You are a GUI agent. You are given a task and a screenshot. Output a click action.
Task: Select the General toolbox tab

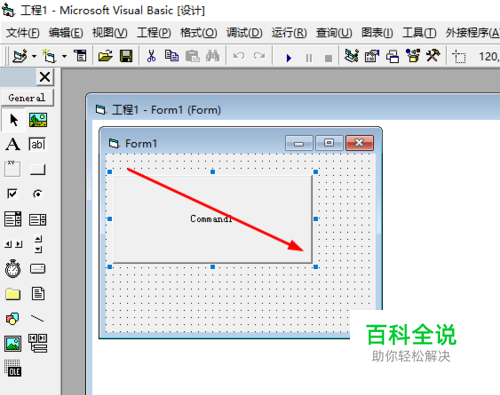(27, 98)
